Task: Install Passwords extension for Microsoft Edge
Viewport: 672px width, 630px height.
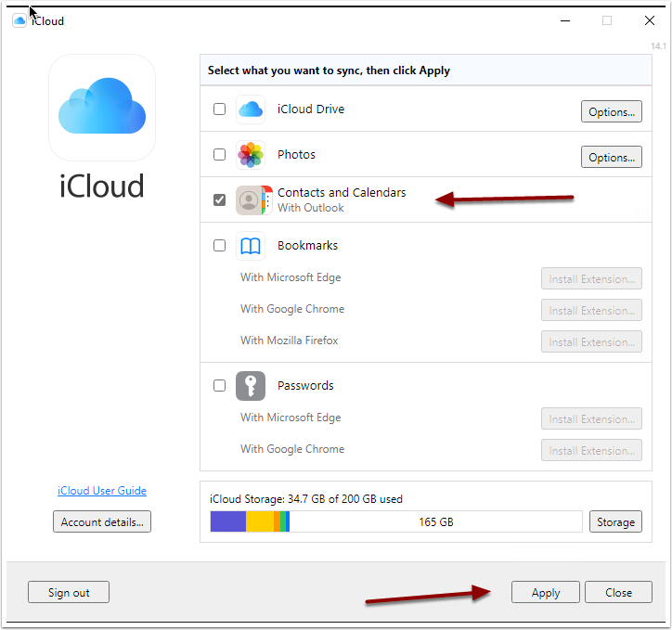Action: tap(591, 418)
